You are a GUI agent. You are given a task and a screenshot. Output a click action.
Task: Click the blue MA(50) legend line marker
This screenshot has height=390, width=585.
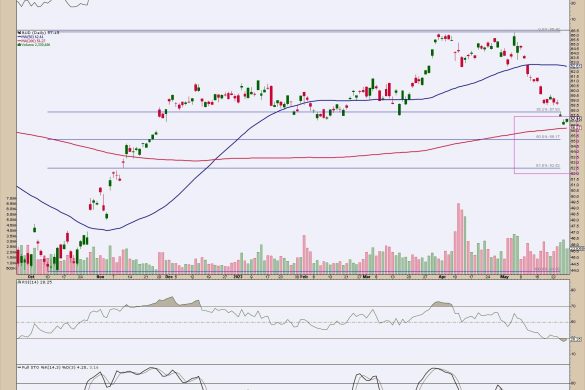point(19,37)
